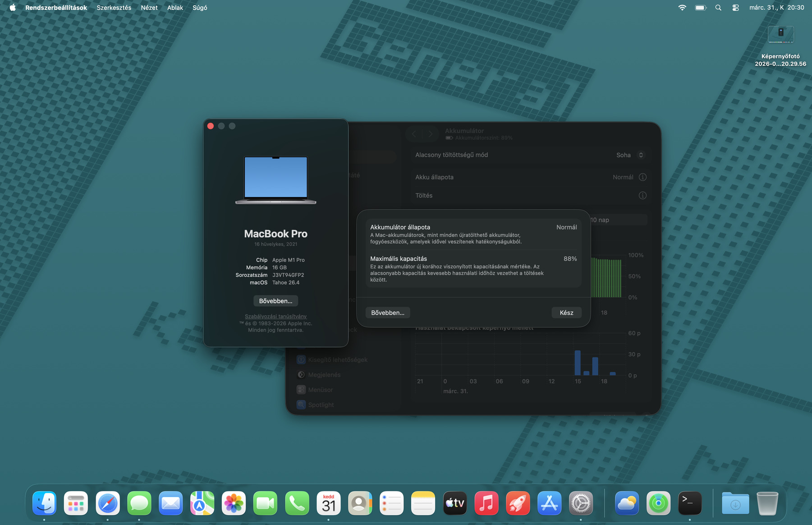Go back in the settings window
This screenshot has height=525, width=812.
[x=414, y=134]
